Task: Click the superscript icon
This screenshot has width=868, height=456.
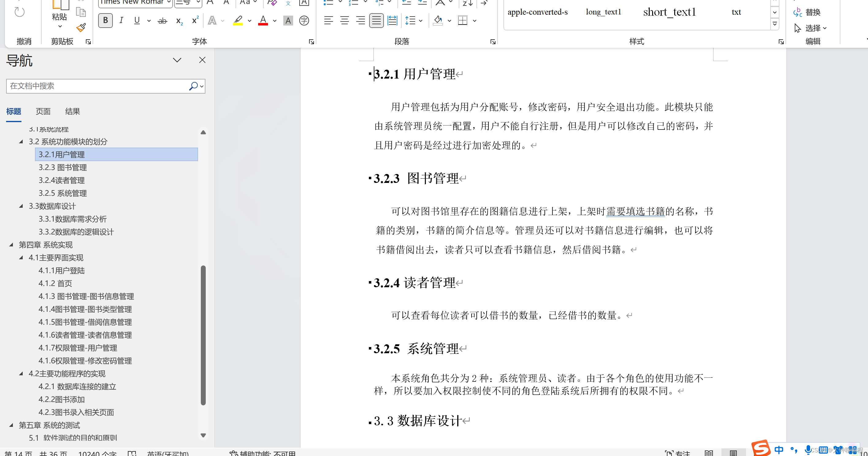Action: pos(195,20)
